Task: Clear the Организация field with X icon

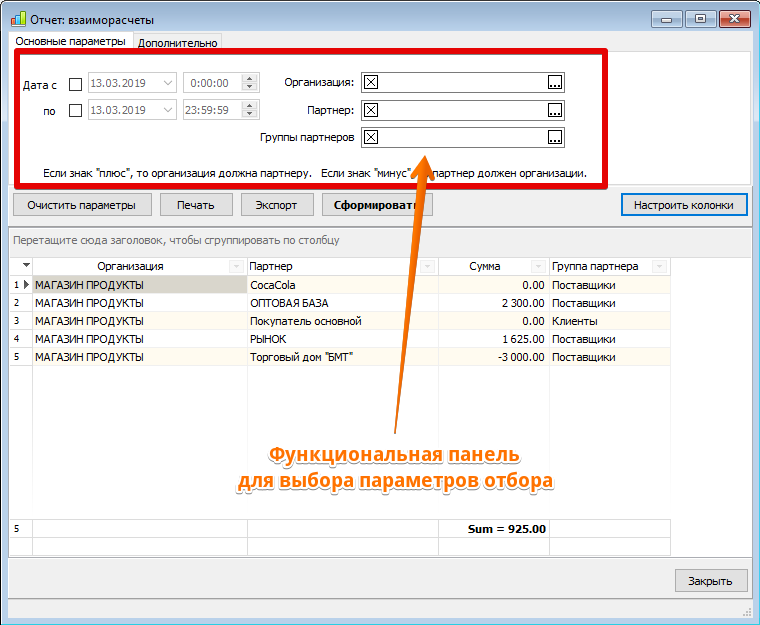Action: pos(371,82)
